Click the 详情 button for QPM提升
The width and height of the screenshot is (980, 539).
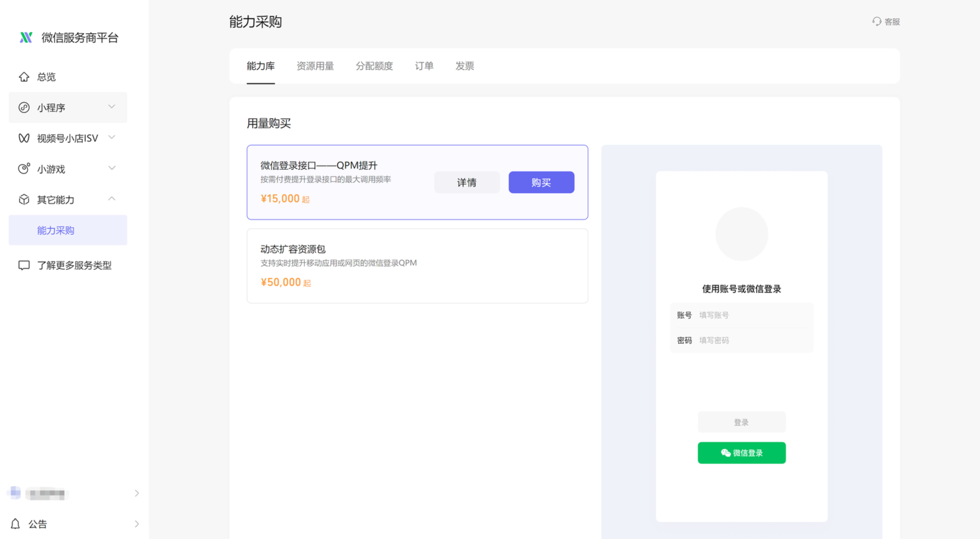pyautogui.click(x=467, y=182)
